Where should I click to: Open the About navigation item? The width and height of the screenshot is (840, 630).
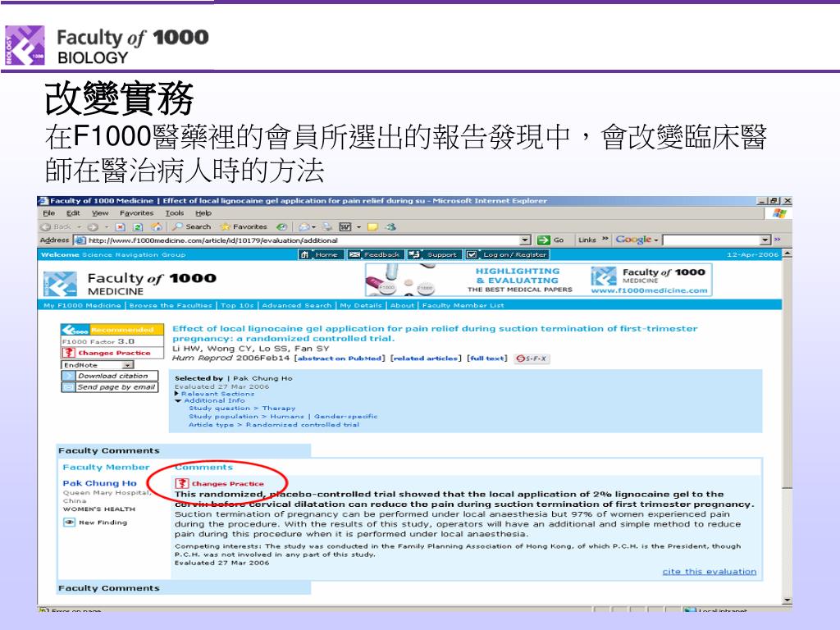click(402, 305)
